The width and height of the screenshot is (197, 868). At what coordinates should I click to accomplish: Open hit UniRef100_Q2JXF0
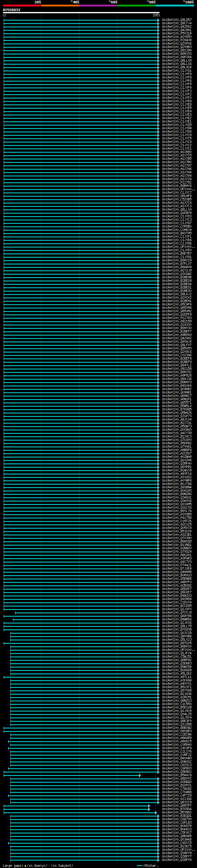[x=177, y=609]
